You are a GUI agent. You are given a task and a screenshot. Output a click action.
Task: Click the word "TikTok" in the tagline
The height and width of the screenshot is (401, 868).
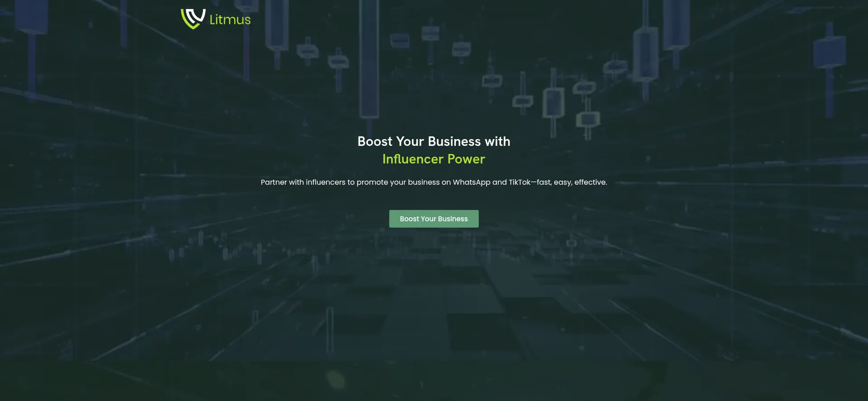519,182
